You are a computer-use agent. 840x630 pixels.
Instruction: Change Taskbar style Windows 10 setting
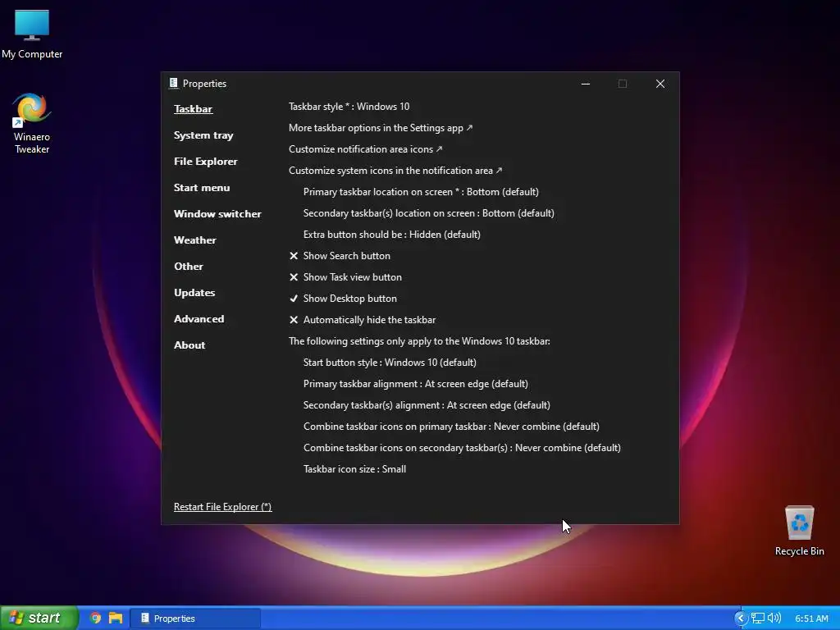point(349,106)
